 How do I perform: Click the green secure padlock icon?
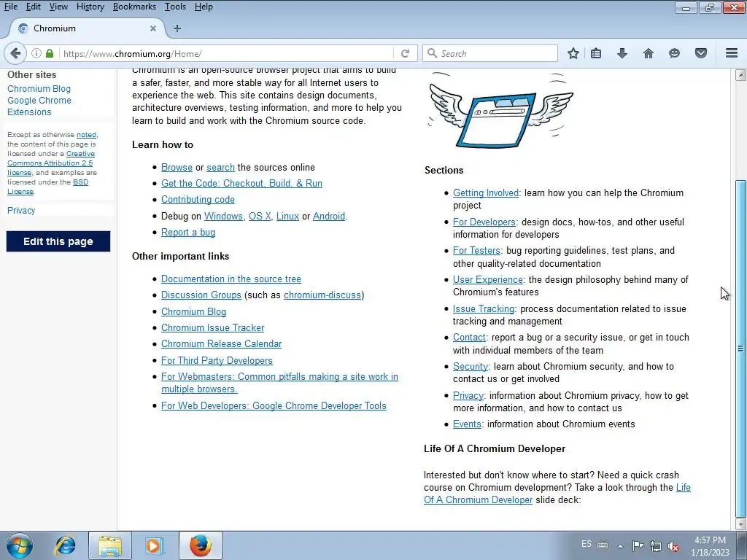50,53
